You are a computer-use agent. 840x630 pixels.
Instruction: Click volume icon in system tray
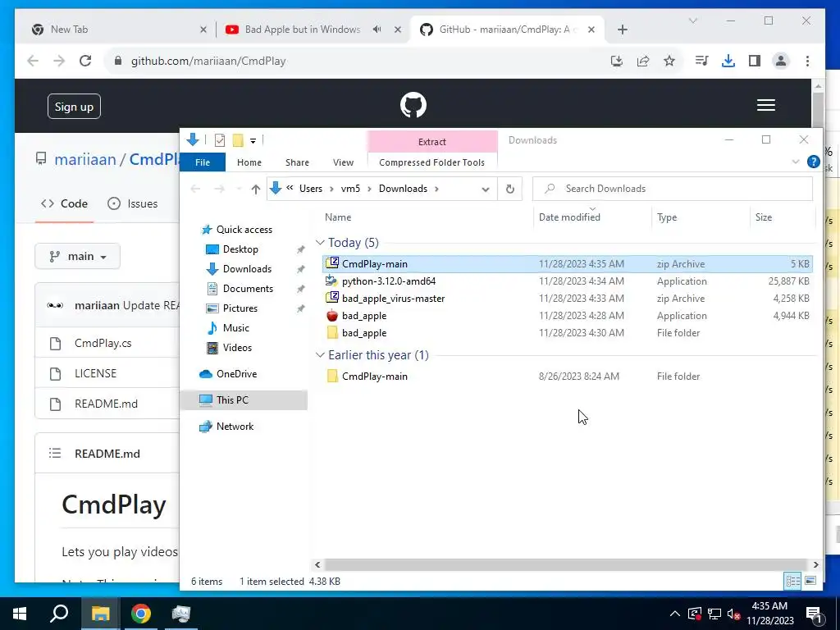734,614
